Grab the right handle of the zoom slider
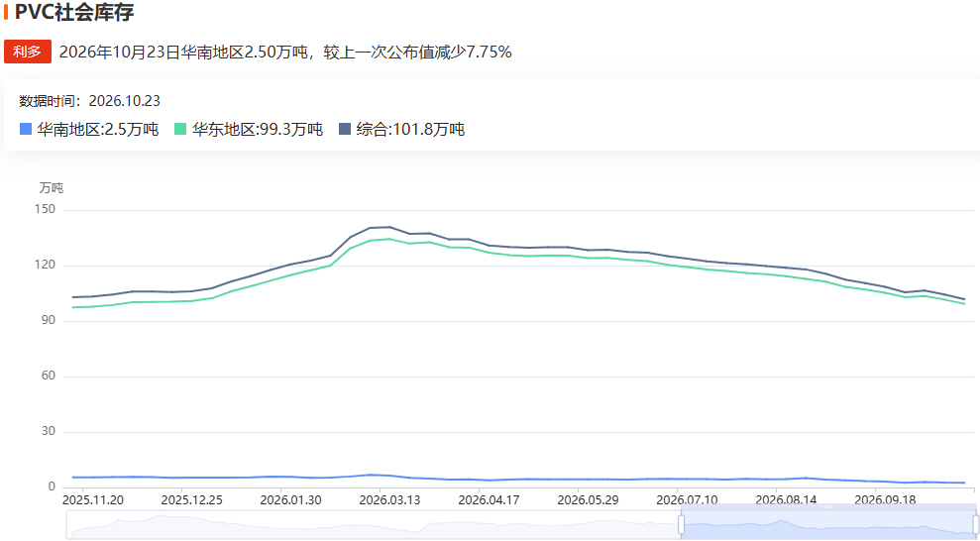 [x=976, y=525]
